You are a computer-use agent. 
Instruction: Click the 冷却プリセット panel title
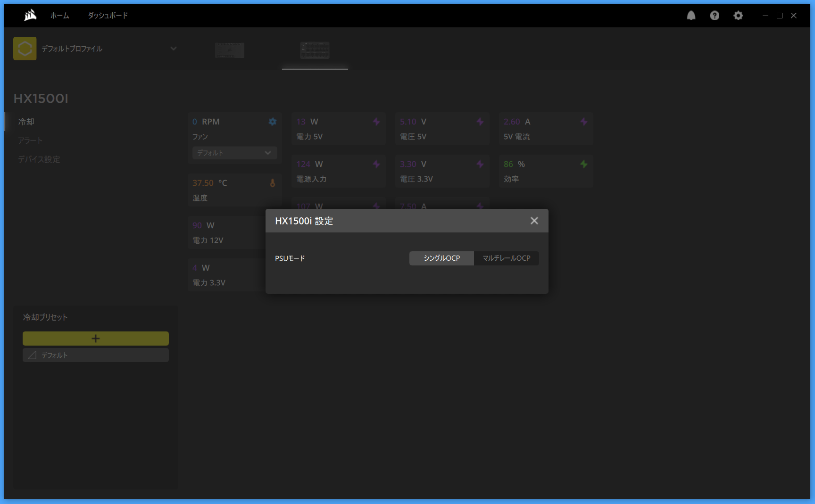click(x=45, y=317)
